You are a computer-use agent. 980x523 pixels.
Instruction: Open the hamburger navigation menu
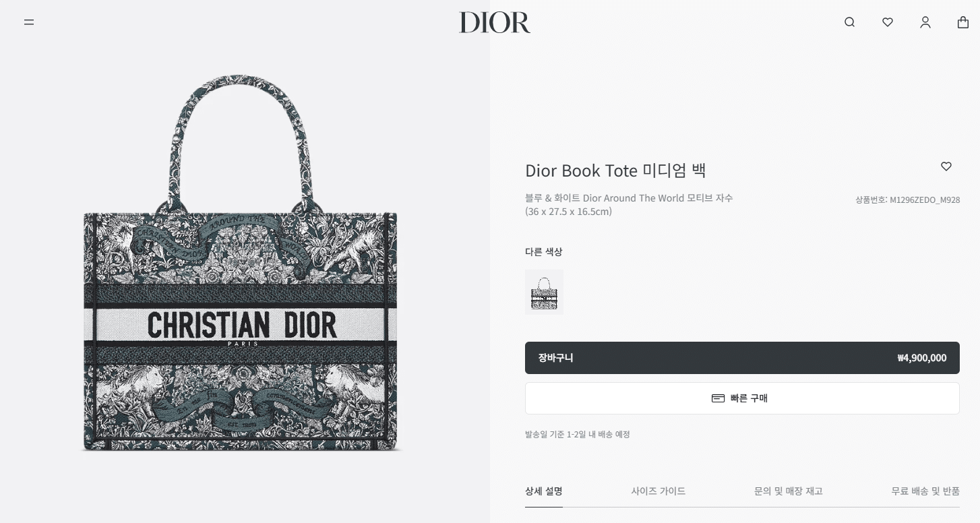point(29,22)
